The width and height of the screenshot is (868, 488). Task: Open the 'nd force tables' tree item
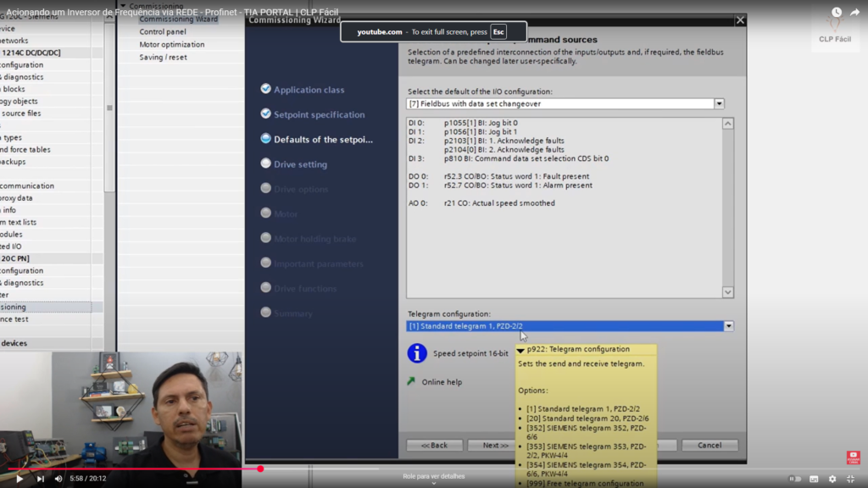pyautogui.click(x=25, y=150)
